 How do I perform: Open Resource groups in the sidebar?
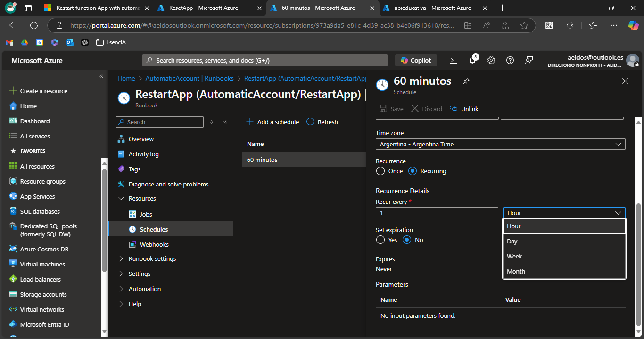pos(42,181)
